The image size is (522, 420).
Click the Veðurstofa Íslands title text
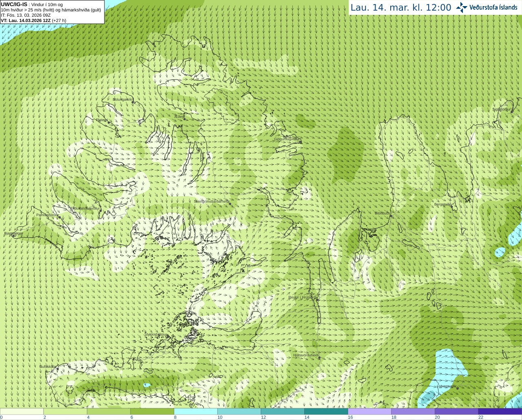(493, 7)
